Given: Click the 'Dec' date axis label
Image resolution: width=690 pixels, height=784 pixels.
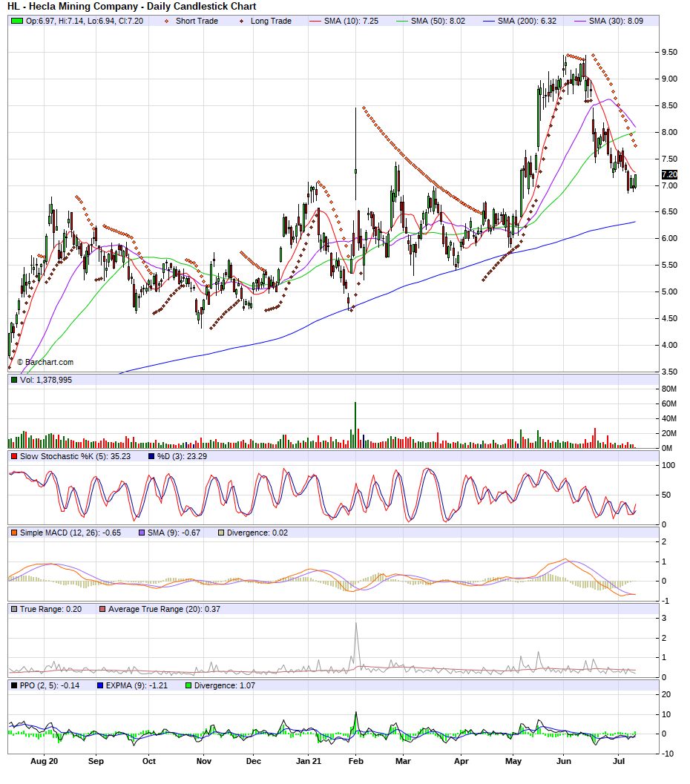Looking at the screenshot, I should coord(254,762).
